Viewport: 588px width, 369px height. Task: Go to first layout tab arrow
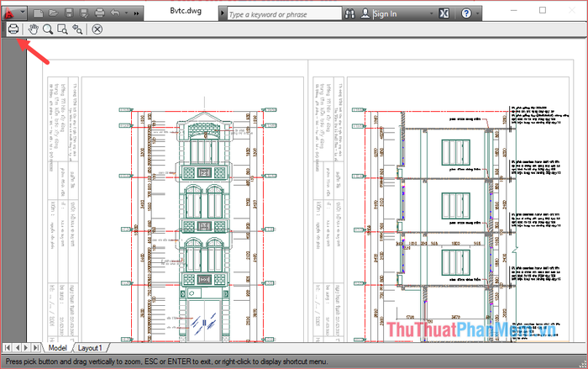tap(8, 348)
